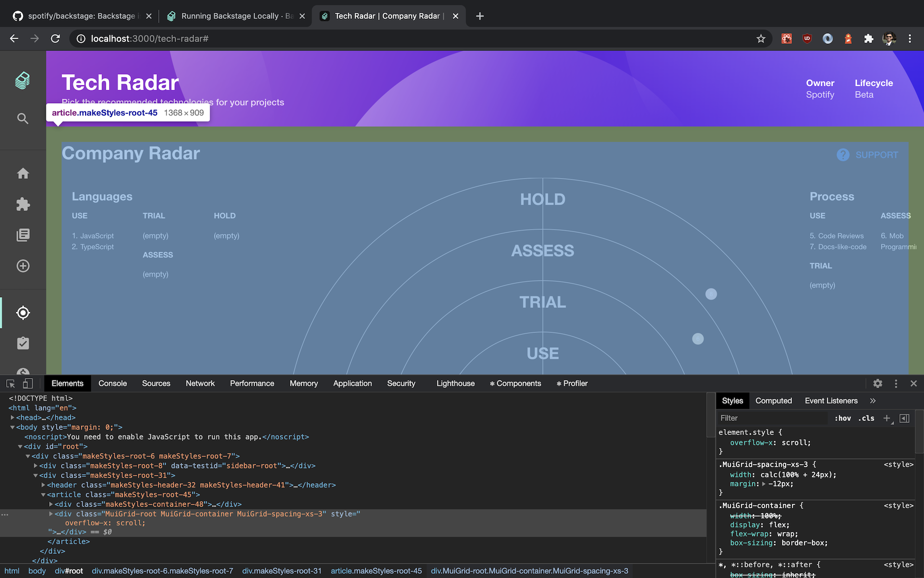Open the Computed styles tab

(x=773, y=400)
